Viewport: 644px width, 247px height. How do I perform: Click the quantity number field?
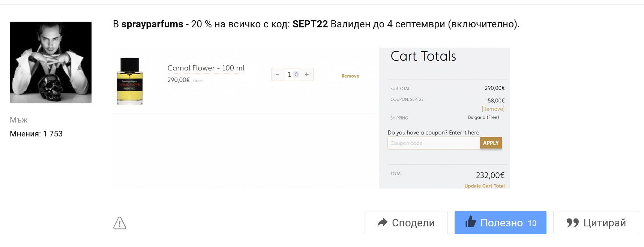click(x=289, y=75)
